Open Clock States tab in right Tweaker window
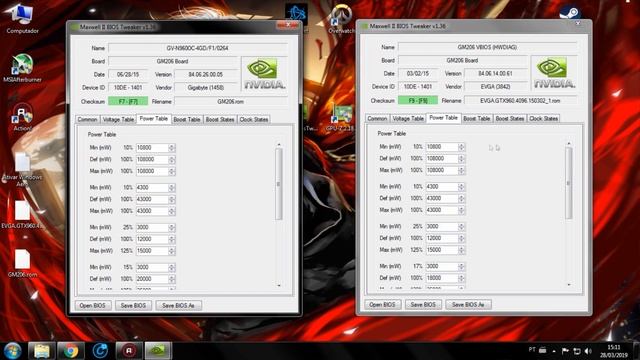 point(543,119)
